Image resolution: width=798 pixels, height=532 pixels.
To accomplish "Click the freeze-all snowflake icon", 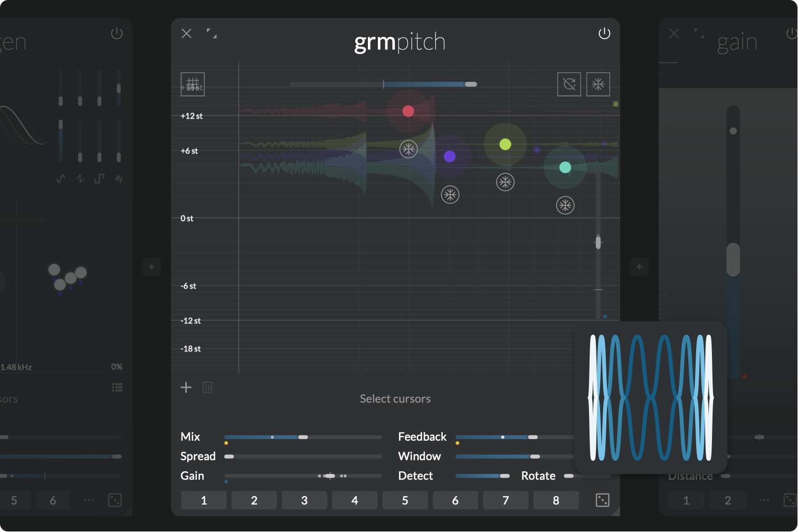I will (x=598, y=84).
